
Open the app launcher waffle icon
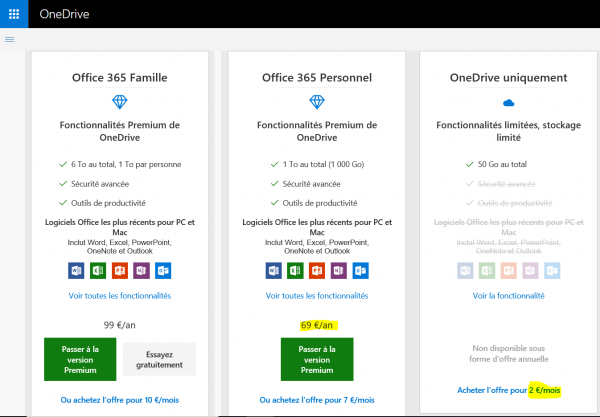(x=14, y=14)
